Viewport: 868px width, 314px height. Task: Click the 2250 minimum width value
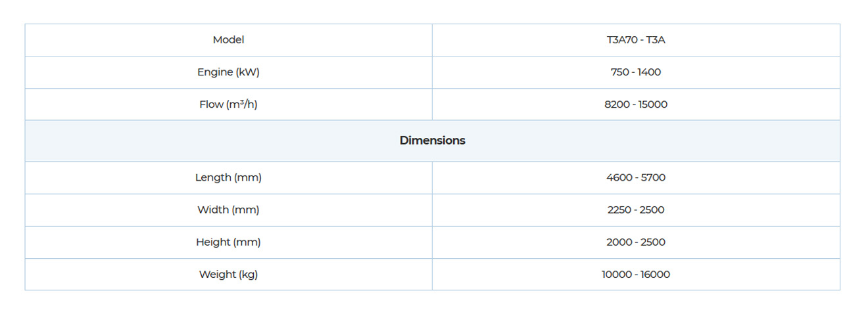click(x=619, y=210)
